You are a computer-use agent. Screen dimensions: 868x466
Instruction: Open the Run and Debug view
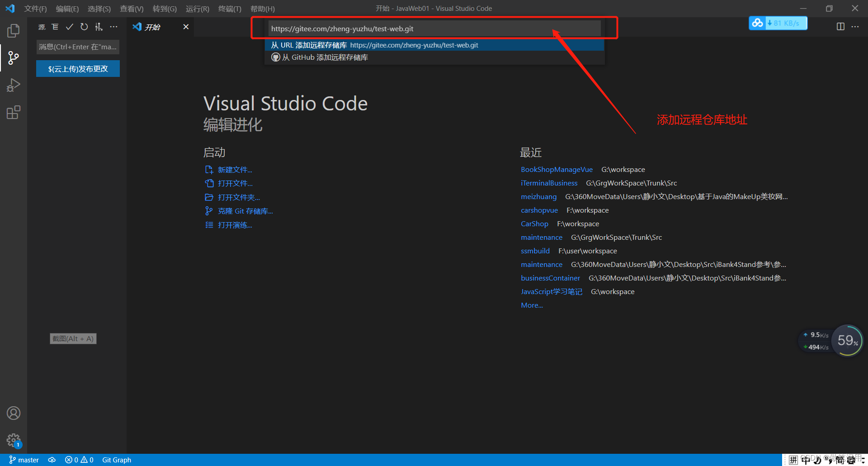tap(14, 85)
